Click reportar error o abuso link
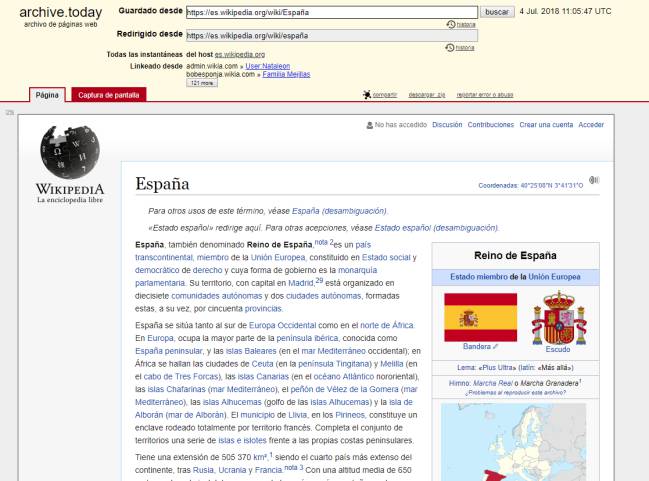 (x=485, y=95)
